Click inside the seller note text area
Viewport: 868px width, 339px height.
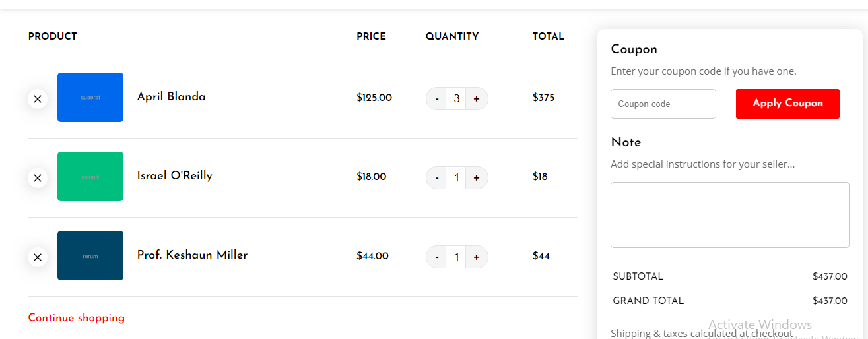[x=730, y=215]
